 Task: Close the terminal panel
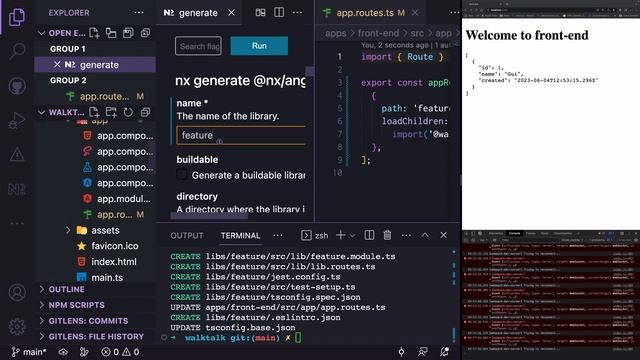444,235
